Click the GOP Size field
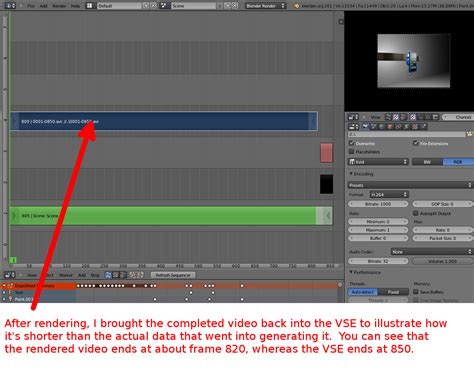 [443, 204]
